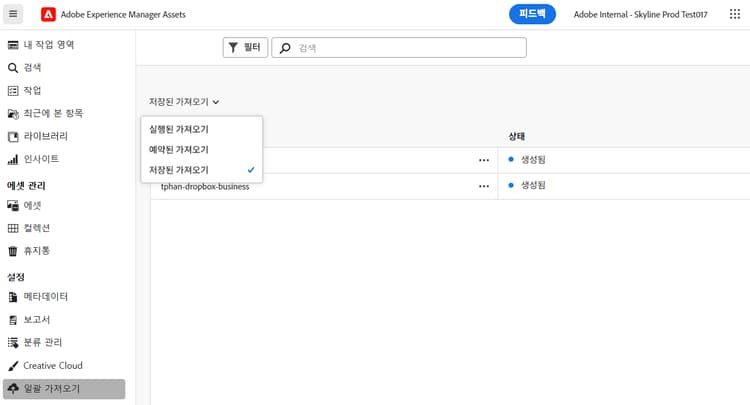Open the 인사이트 insights chart icon
This screenshot has height=405, width=750.
[13, 159]
